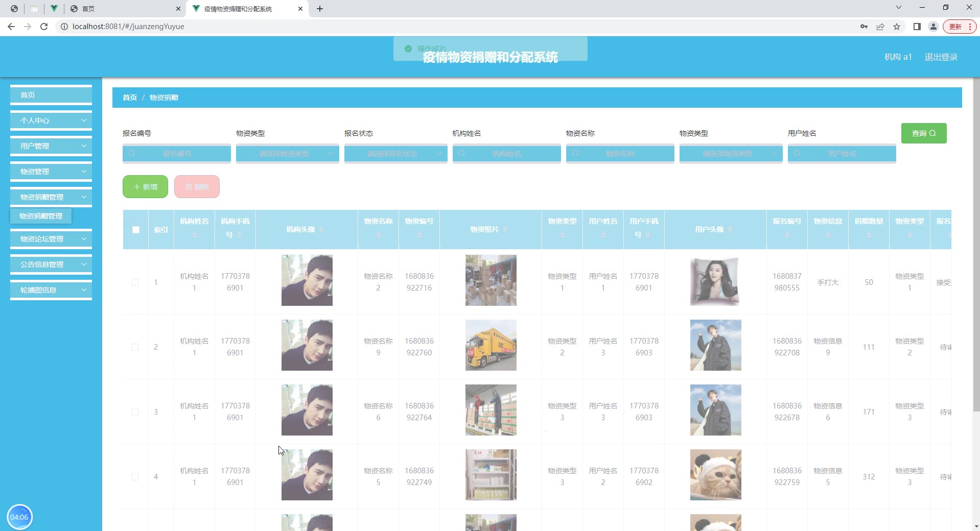Go back to the previous browser page

pyautogui.click(x=11, y=27)
